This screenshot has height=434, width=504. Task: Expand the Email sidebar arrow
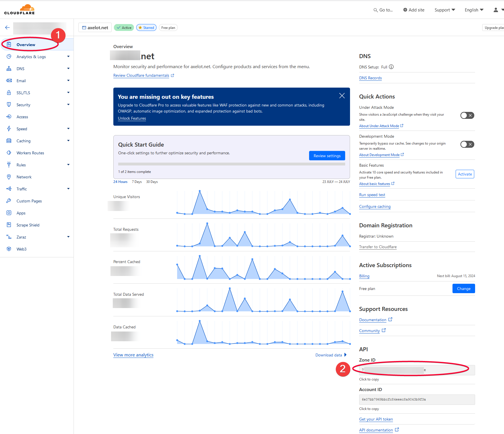tap(68, 80)
